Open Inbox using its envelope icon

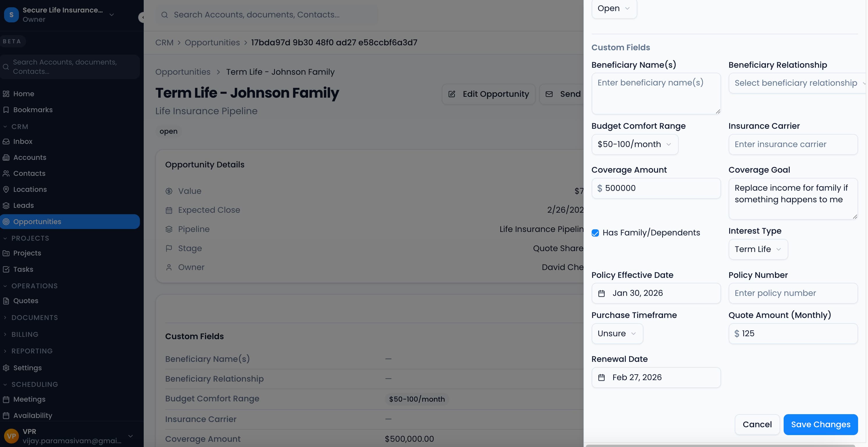(x=6, y=141)
